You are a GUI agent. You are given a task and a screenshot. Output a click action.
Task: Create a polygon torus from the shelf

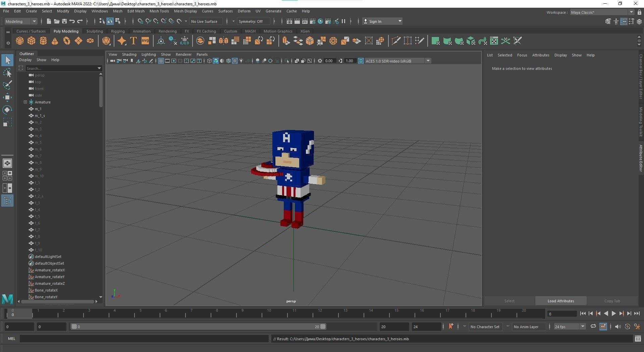pyautogui.click(x=67, y=41)
